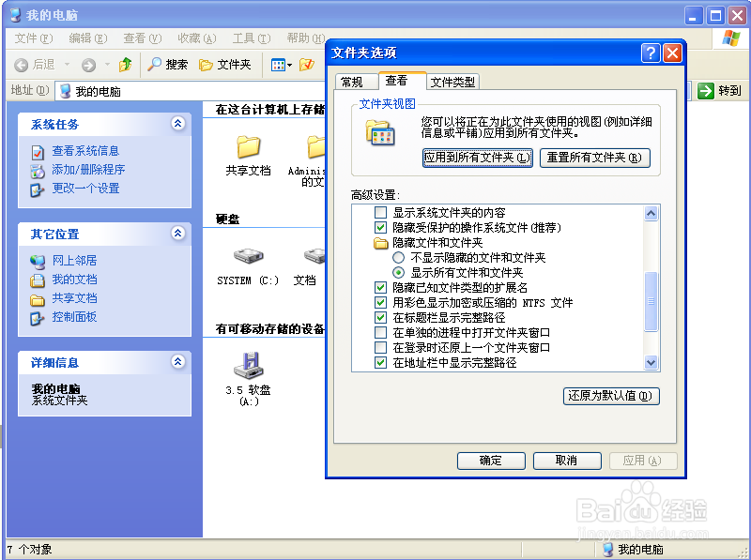Screen dimensions: 751x560
Task: Click the 高级设置 scrollbar thumb
Action: pos(651,301)
